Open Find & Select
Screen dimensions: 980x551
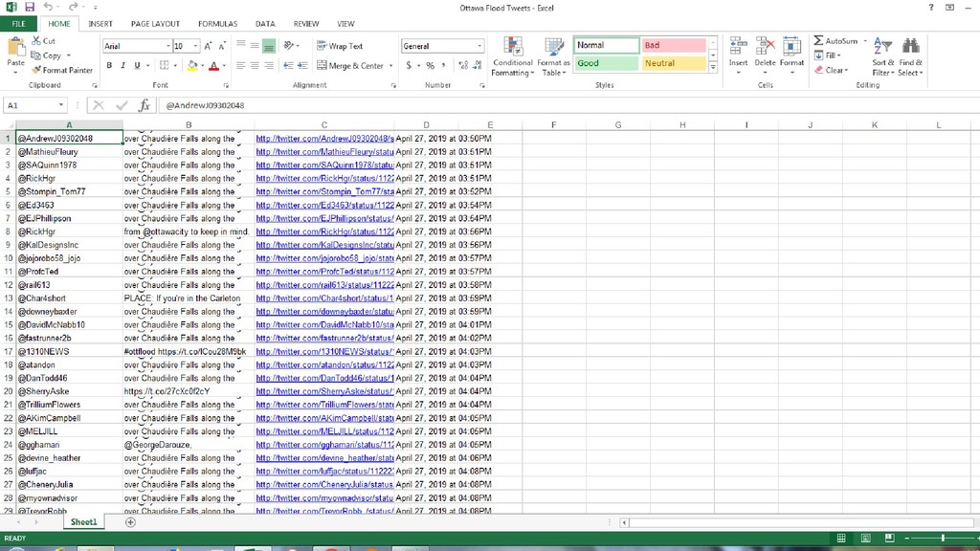(911, 56)
